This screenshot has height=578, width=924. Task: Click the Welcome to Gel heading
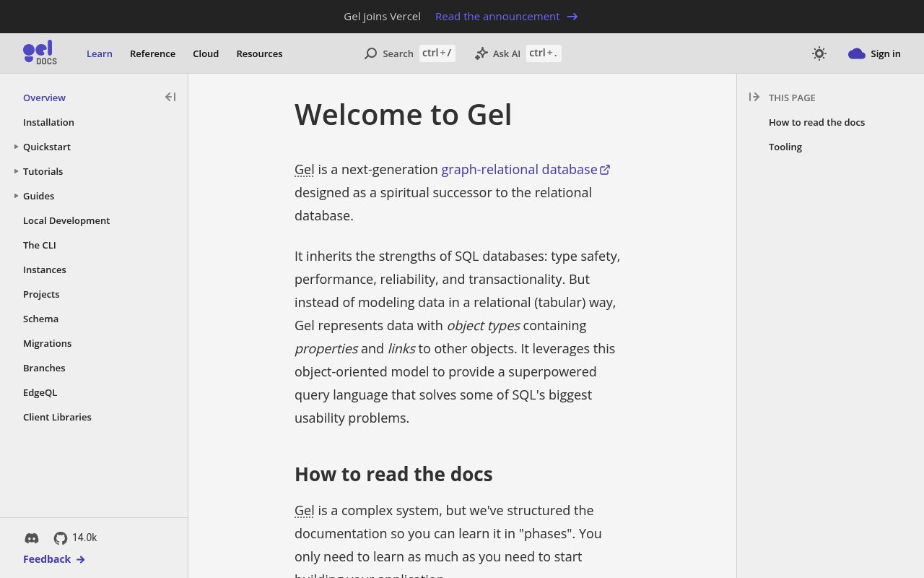point(403,114)
